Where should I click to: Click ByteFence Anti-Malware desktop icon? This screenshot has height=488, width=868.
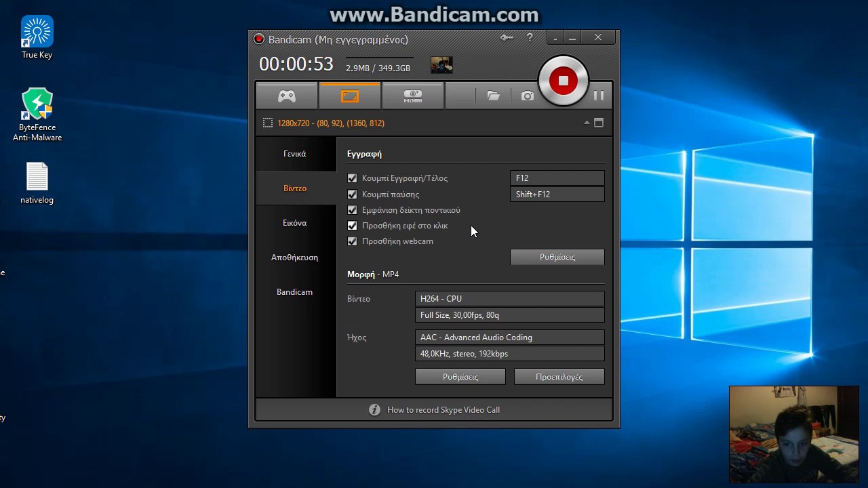pyautogui.click(x=37, y=115)
